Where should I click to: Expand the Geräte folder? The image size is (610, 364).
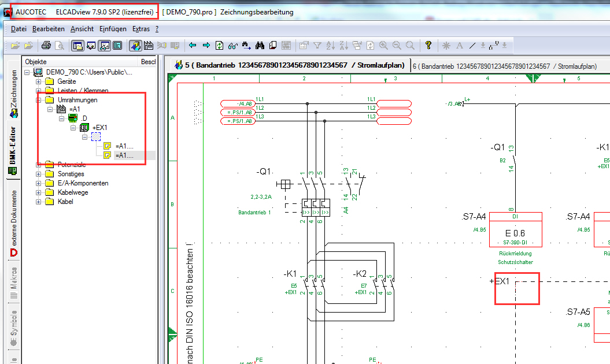click(38, 81)
